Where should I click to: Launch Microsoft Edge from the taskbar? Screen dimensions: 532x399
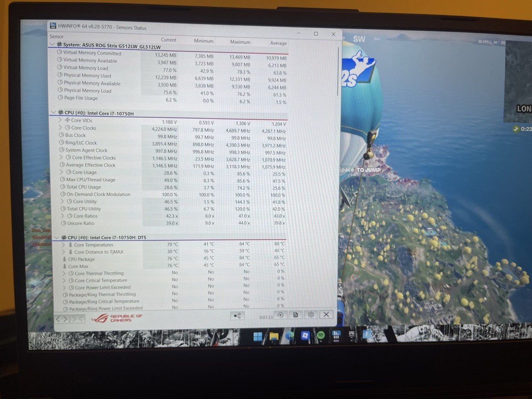[289, 335]
